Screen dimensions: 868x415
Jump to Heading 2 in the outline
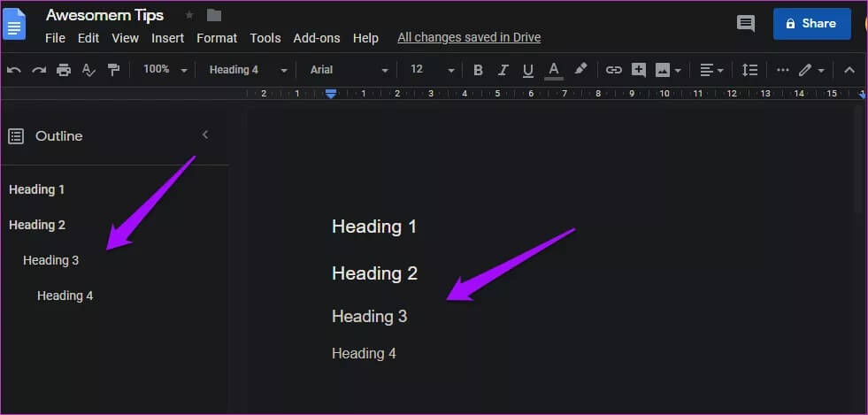click(37, 226)
